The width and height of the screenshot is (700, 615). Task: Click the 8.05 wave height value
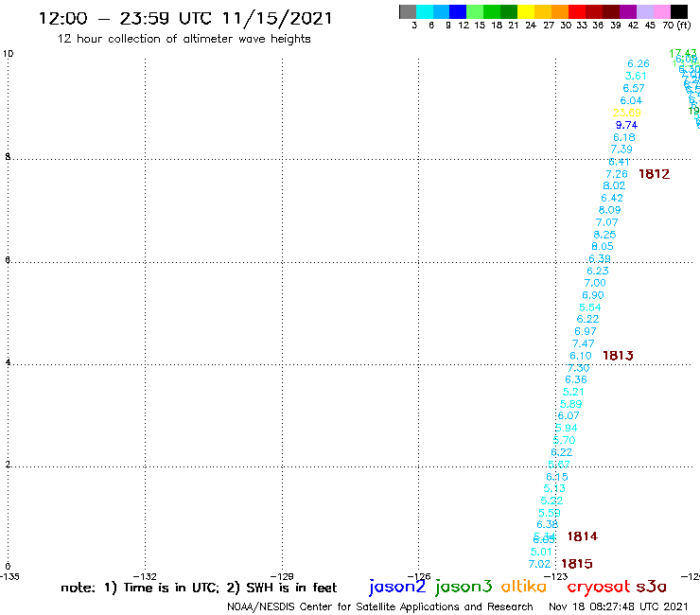pos(603,247)
